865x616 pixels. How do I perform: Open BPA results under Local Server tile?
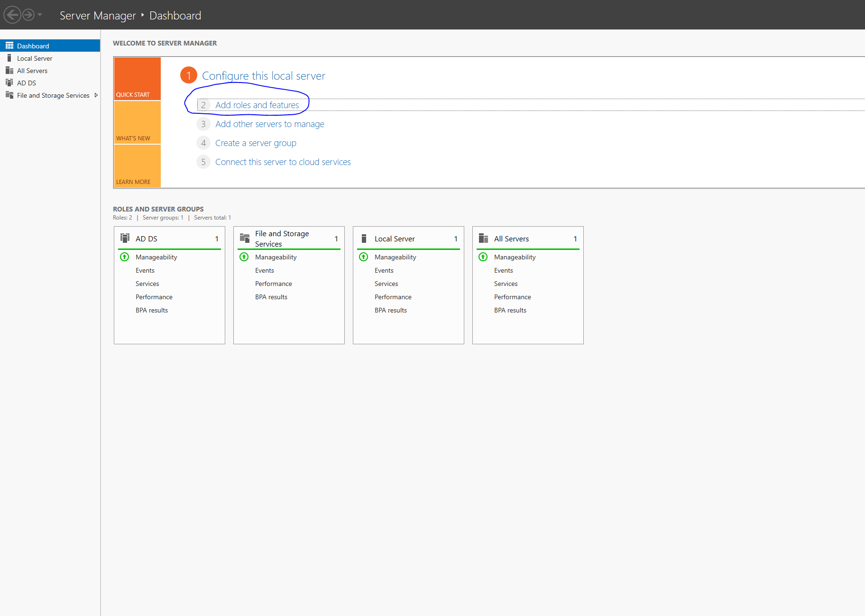pos(390,310)
